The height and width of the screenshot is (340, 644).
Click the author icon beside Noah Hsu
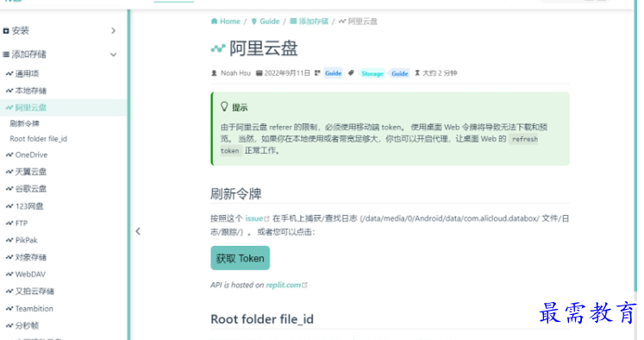point(214,73)
